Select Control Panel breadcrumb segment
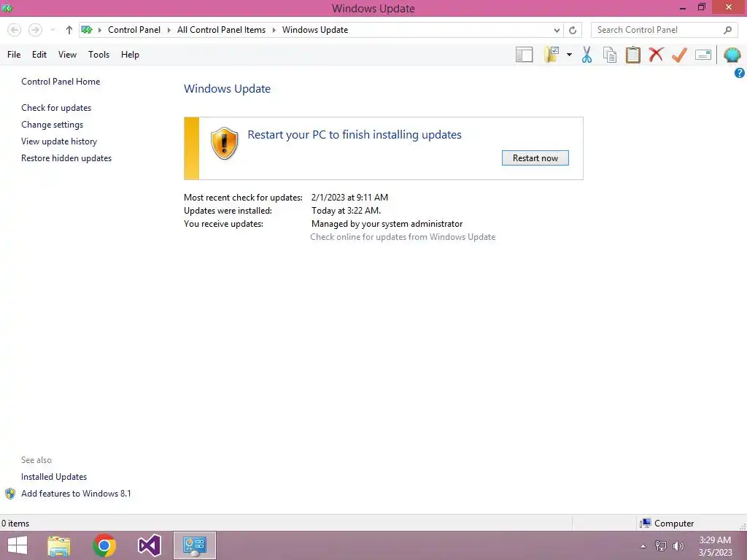The width and height of the screenshot is (747, 560). (x=134, y=30)
